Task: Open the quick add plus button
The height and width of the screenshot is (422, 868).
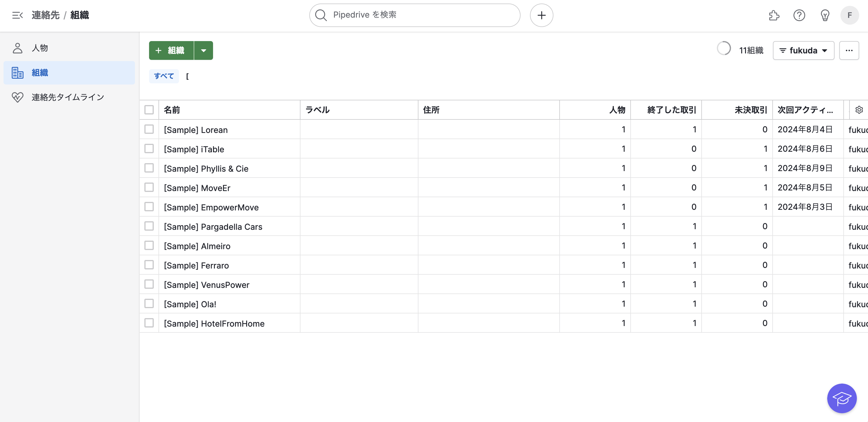Action: point(541,15)
